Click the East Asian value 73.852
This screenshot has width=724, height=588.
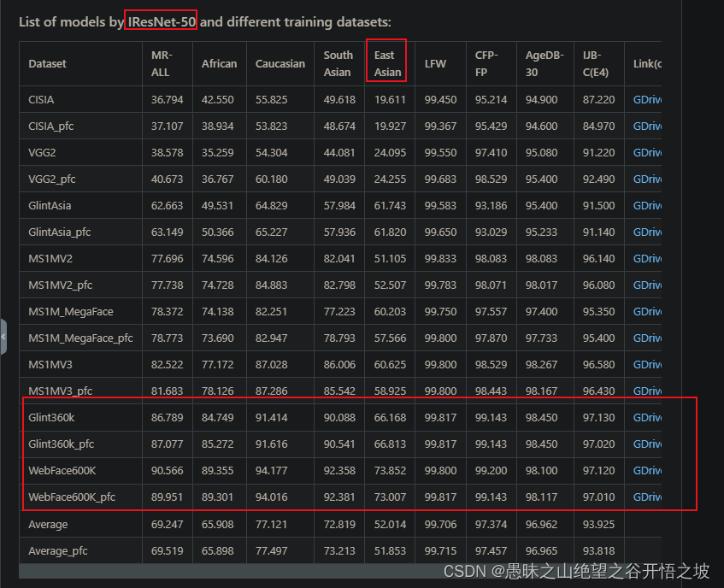tap(390, 471)
